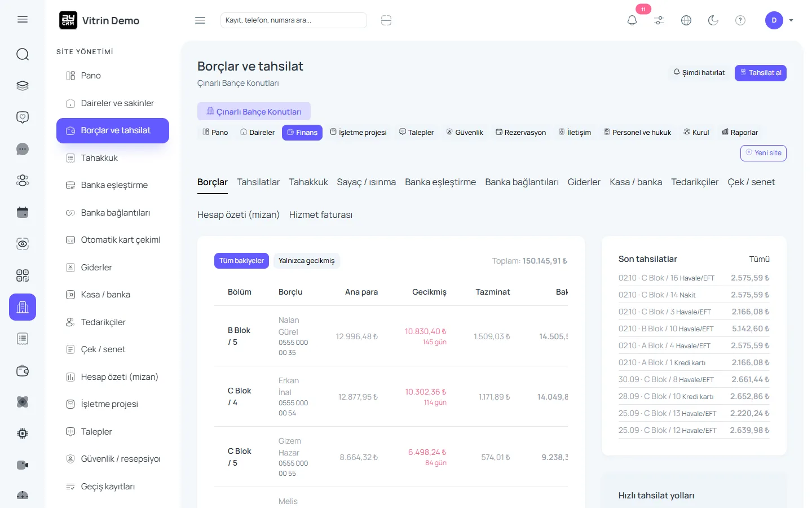Open the notifications bell icon
This screenshot has width=812, height=508.
click(x=632, y=20)
